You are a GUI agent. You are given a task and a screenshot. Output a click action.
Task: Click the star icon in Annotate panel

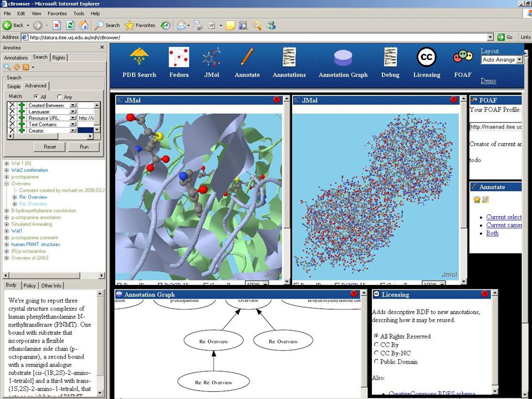477,199
